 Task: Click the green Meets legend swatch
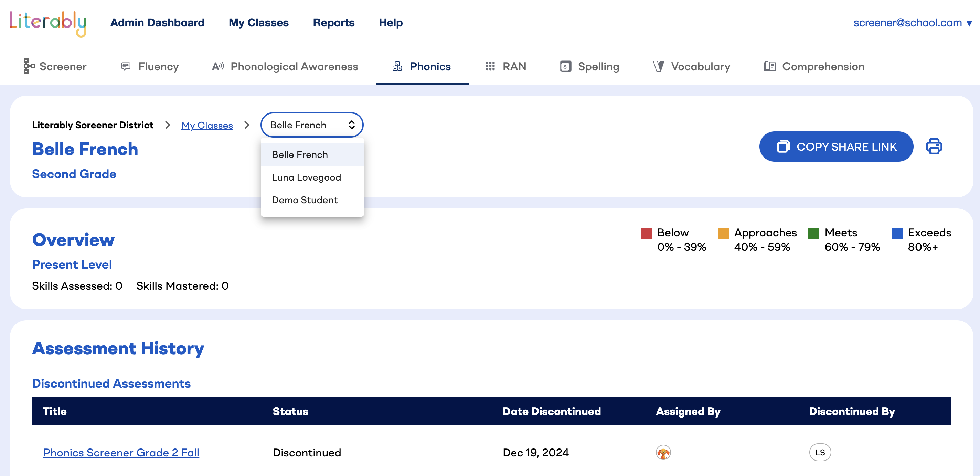tap(813, 233)
